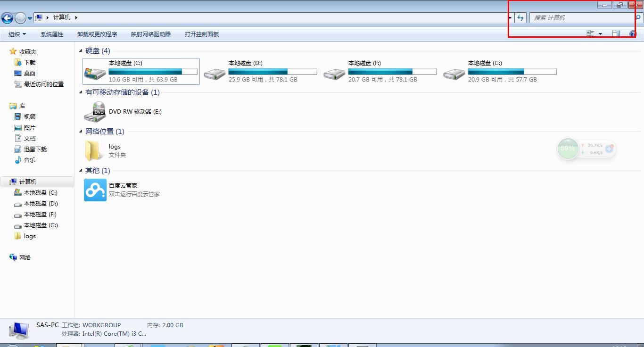This screenshot has height=347, width=644.
Task: Open the 文档 library
Action: click(30, 138)
